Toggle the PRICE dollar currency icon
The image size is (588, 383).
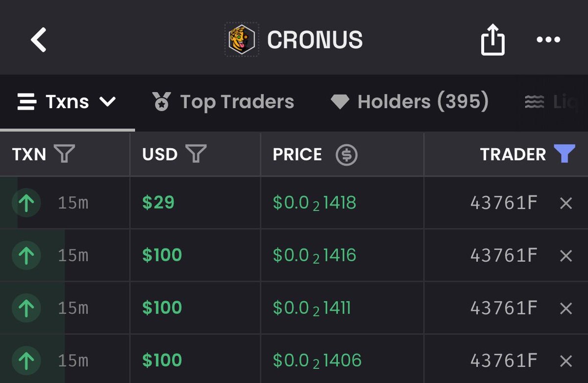coord(346,155)
